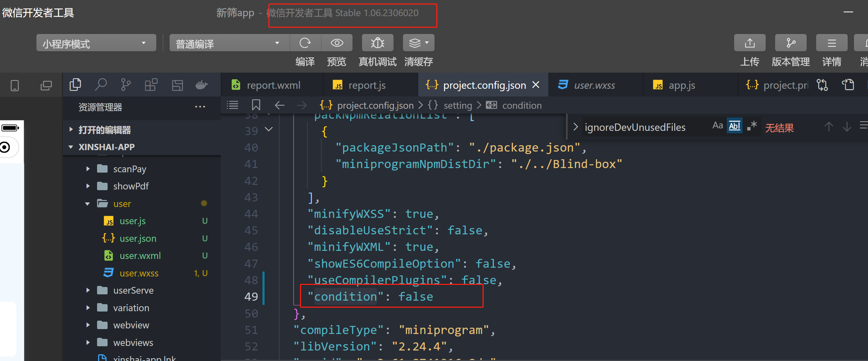
Task: Toggle the simulator phone icon
Action: pyautogui.click(x=15, y=85)
